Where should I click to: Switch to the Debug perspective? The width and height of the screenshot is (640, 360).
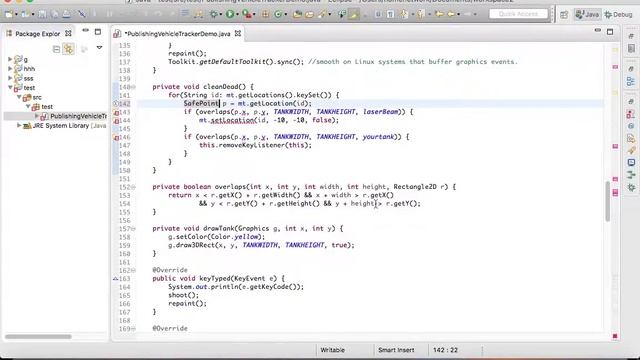click(x=619, y=14)
